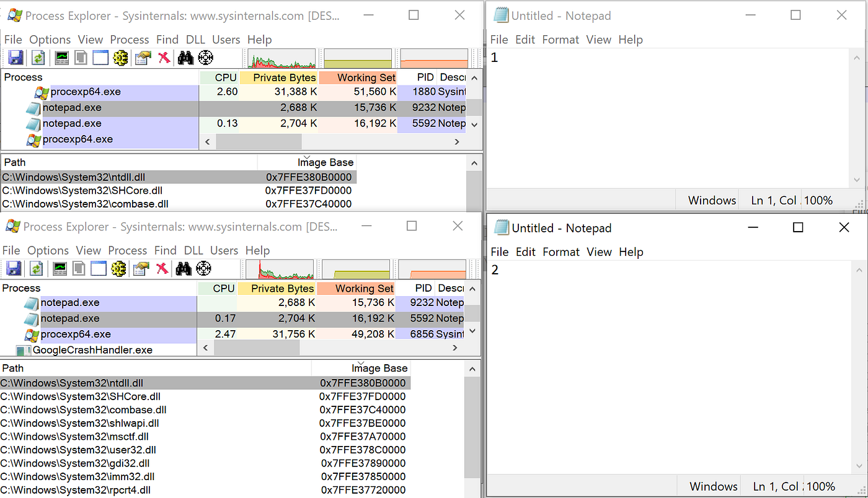Image resolution: width=868 pixels, height=498 pixels.
Task: Click crosshair Find Window's Process icon, lower Process Explorer
Action: (x=203, y=268)
